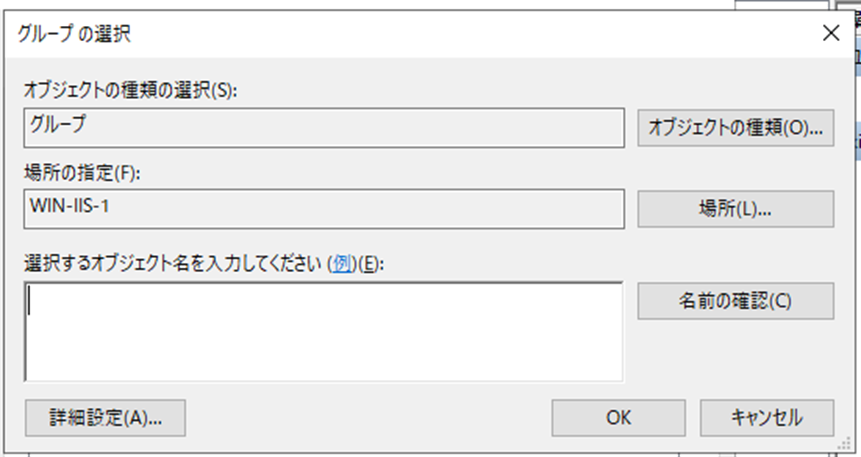Click the WIN-IIS-1 location field
Image resolution: width=861 pixels, height=457 pixels.
(x=323, y=208)
